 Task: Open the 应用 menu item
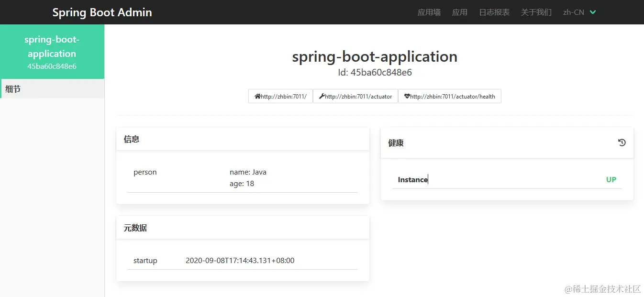[460, 12]
